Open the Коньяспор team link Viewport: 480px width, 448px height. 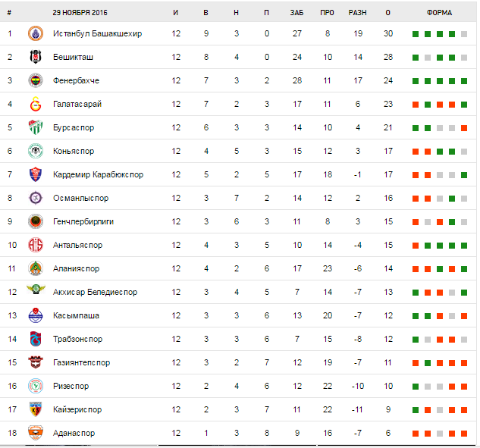tap(74, 151)
